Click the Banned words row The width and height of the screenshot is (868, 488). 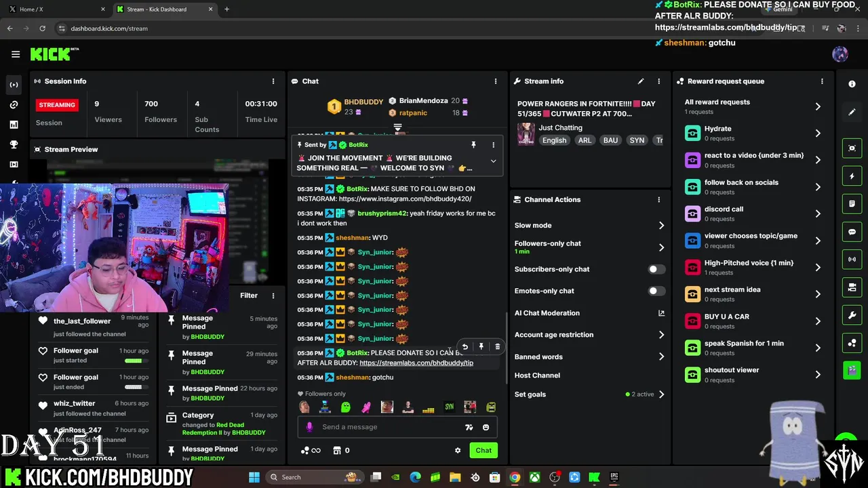point(589,357)
